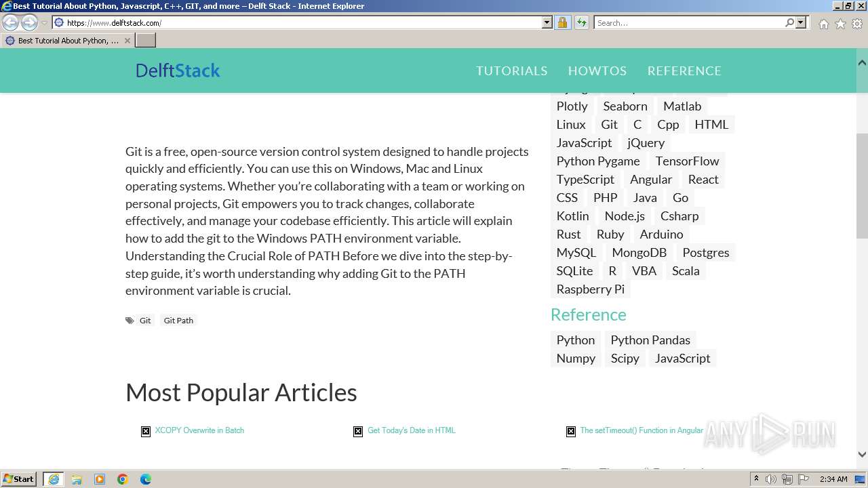868x488 pixels.
Task: Open the Favorites star icon
Action: click(840, 24)
